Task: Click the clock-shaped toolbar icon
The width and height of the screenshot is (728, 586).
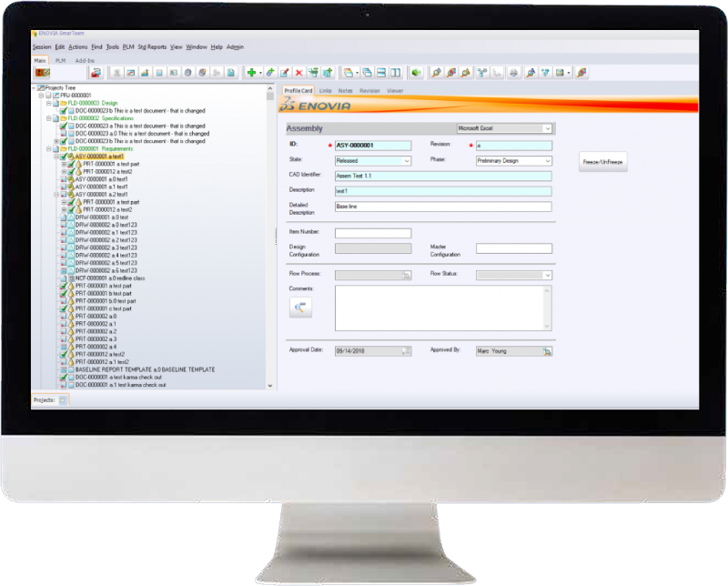Action: [188, 73]
